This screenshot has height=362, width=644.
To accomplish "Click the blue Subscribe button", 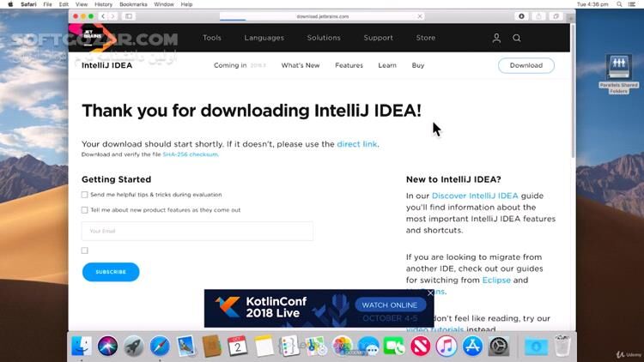I will click(x=111, y=272).
